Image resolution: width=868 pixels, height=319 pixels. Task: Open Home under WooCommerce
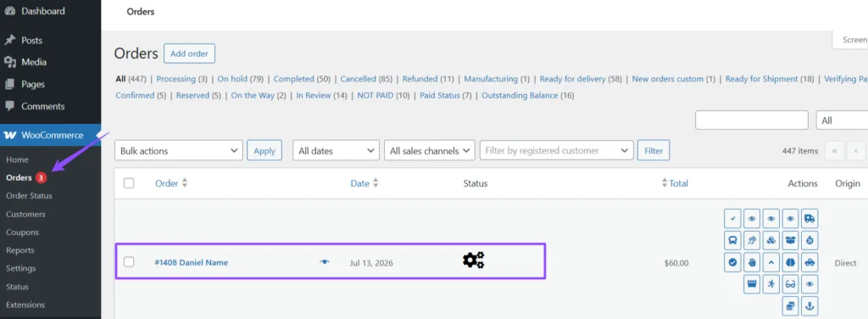(x=17, y=159)
